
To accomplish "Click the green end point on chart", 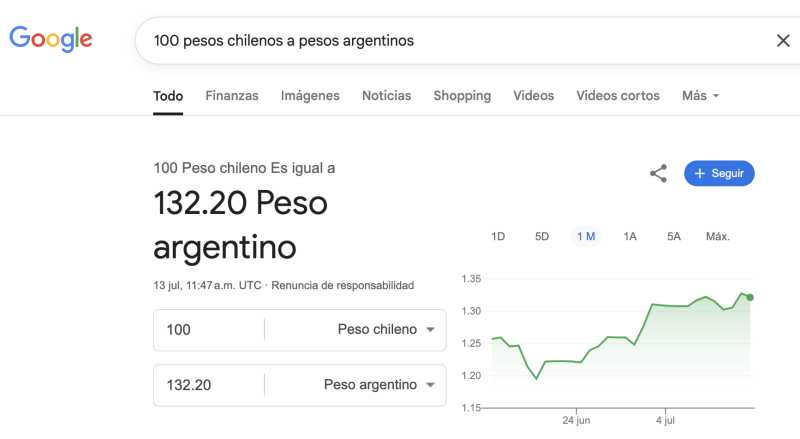I will coord(750,297).
